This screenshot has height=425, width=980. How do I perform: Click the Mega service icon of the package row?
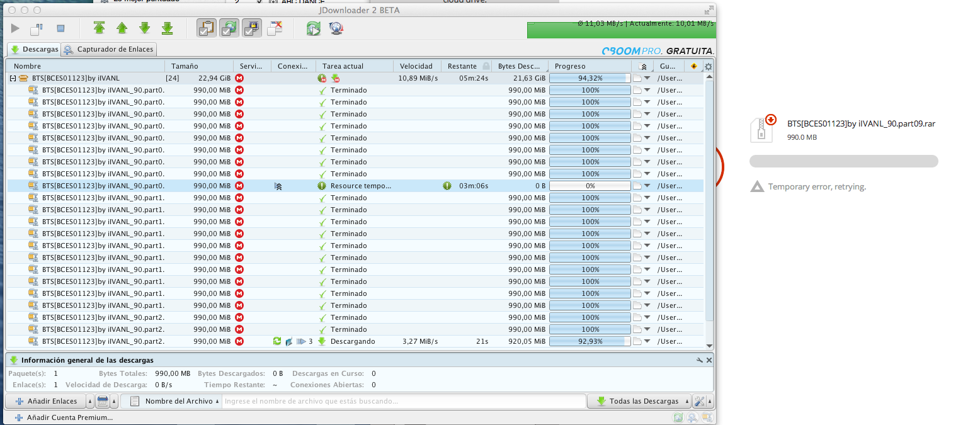click(x=239, y=78)
